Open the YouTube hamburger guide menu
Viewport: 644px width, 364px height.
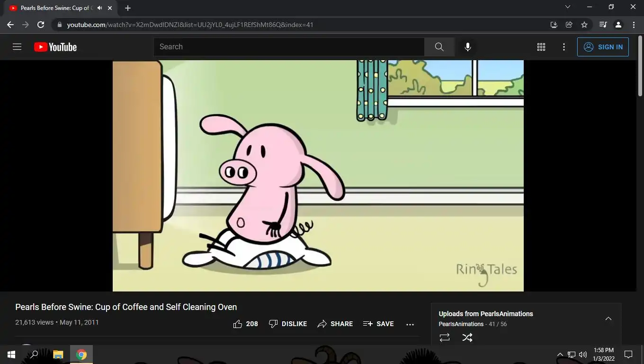17,47
